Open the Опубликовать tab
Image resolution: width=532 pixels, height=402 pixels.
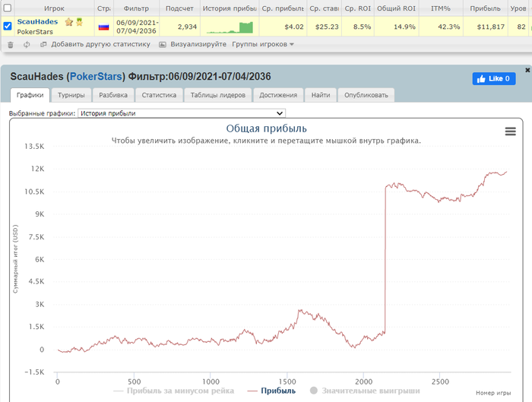pos(366,95)
